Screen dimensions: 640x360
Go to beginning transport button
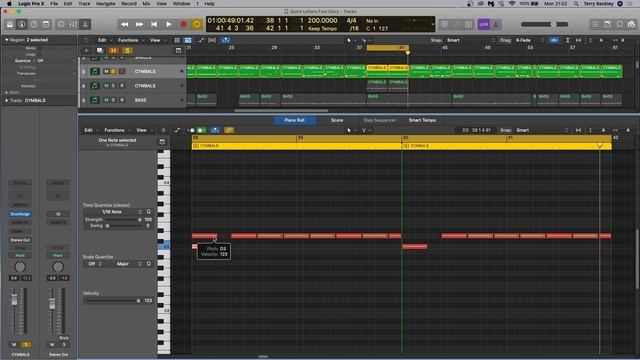coord(154,24)
